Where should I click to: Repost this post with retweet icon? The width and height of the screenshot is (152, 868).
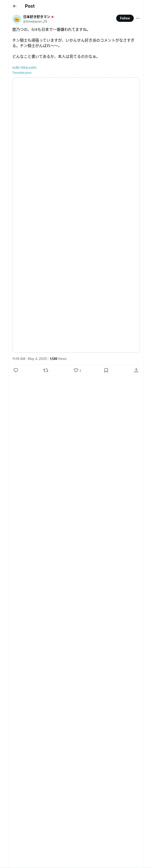46,370
